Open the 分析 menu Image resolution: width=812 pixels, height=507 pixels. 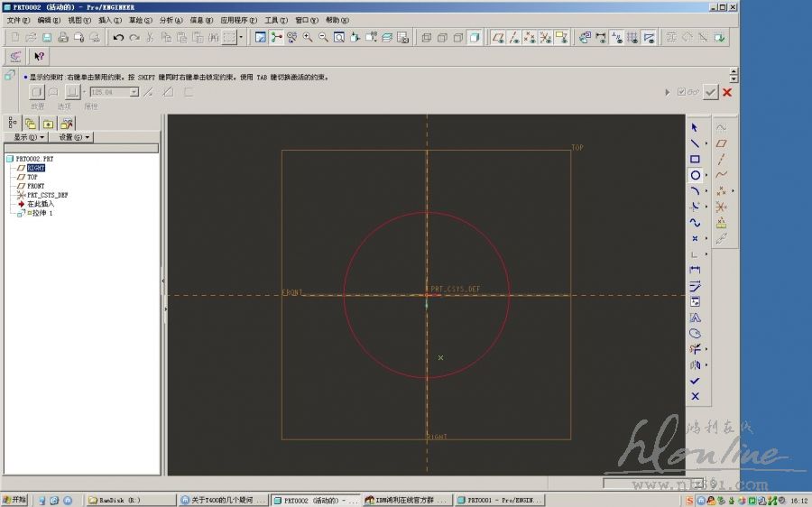click(171, 20)
